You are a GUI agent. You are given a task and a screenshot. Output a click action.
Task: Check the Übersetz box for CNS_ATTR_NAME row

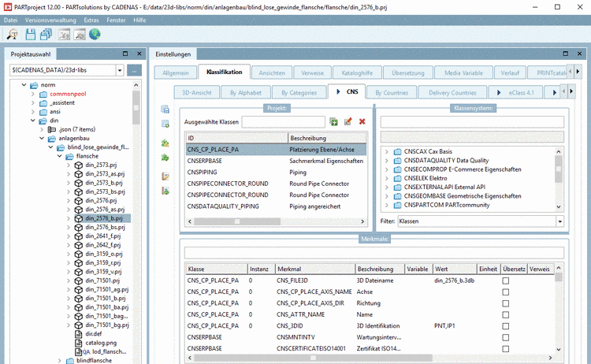(x=506, y=314)
